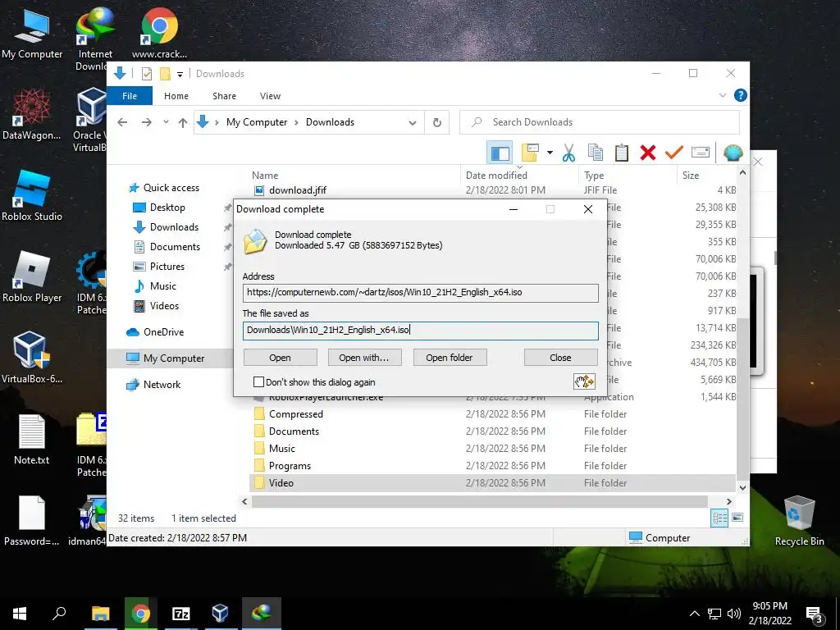Open the dropdown arrow next to new folder icon
The image size is (840, 630).
pos(550,153)
